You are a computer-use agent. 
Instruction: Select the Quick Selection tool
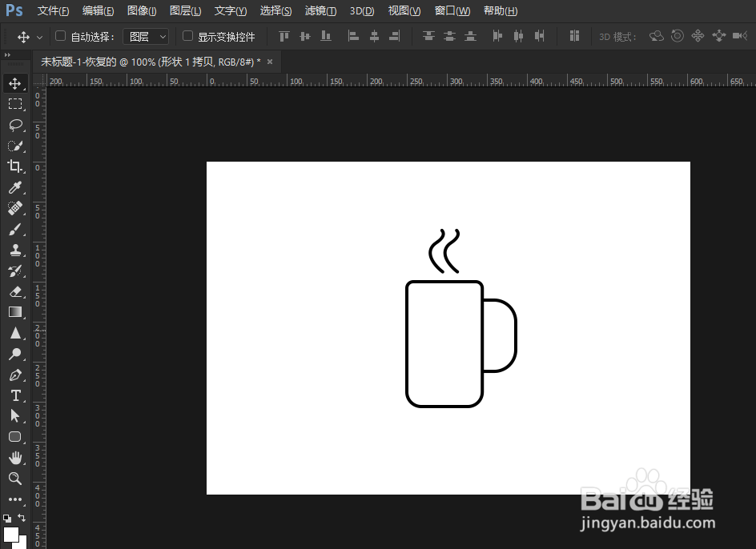15,146
